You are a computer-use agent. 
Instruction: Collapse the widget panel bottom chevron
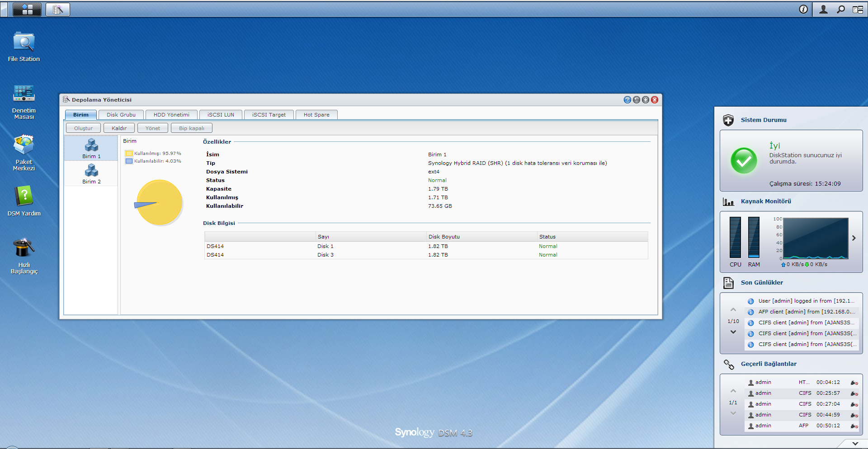click(x=855, y=444)
